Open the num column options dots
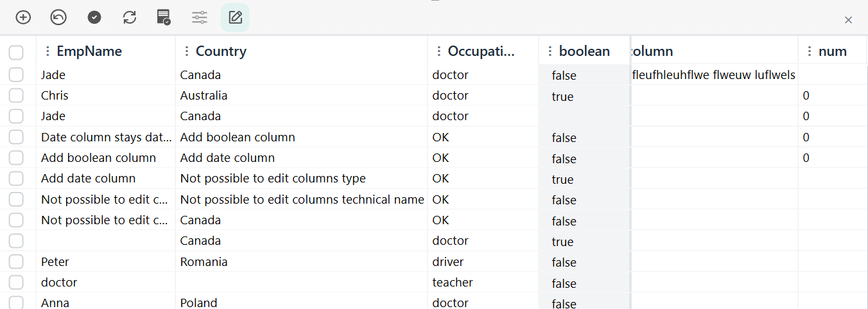This screenshot has height=309, width=868. 809,51
